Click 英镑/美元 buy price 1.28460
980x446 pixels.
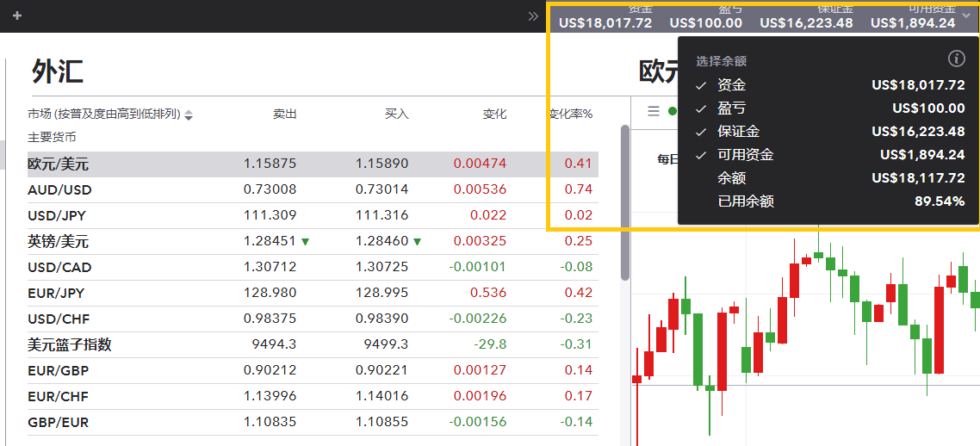pyautogui.click(x=381, y=241)
